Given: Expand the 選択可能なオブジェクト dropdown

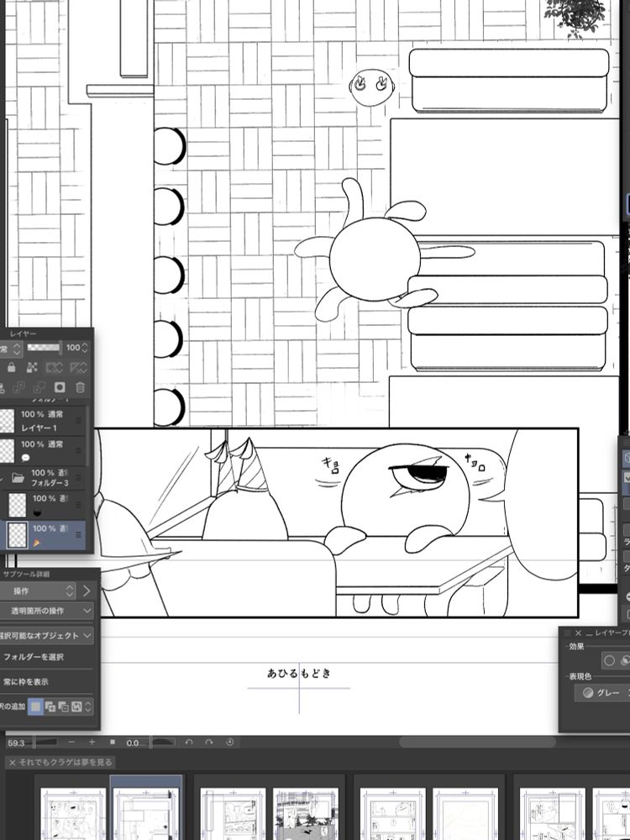Looking at the screenshot, I should [x=45, y=635].
